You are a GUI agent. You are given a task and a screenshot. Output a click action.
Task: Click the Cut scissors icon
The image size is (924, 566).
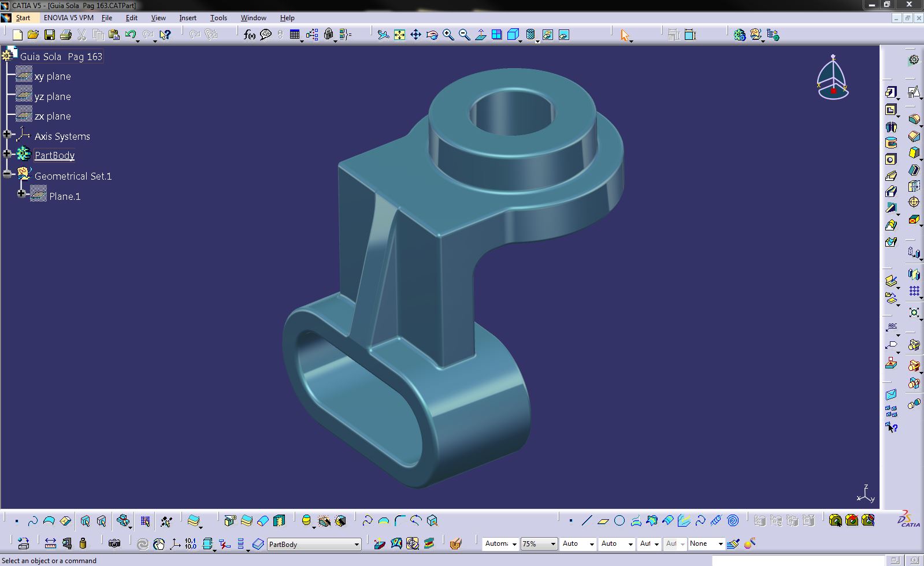(x=81, y=35)
